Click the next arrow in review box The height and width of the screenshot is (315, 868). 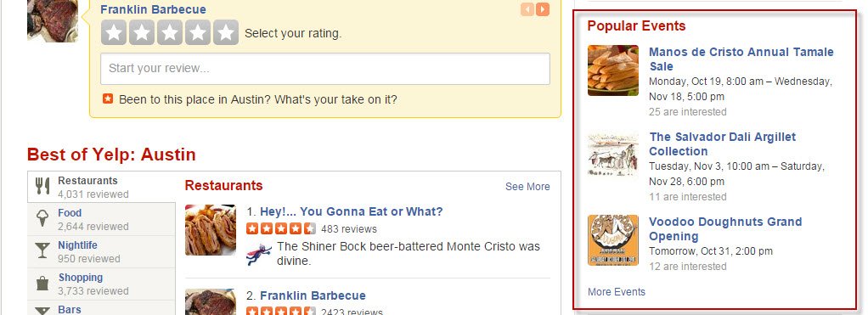(543, 9)
